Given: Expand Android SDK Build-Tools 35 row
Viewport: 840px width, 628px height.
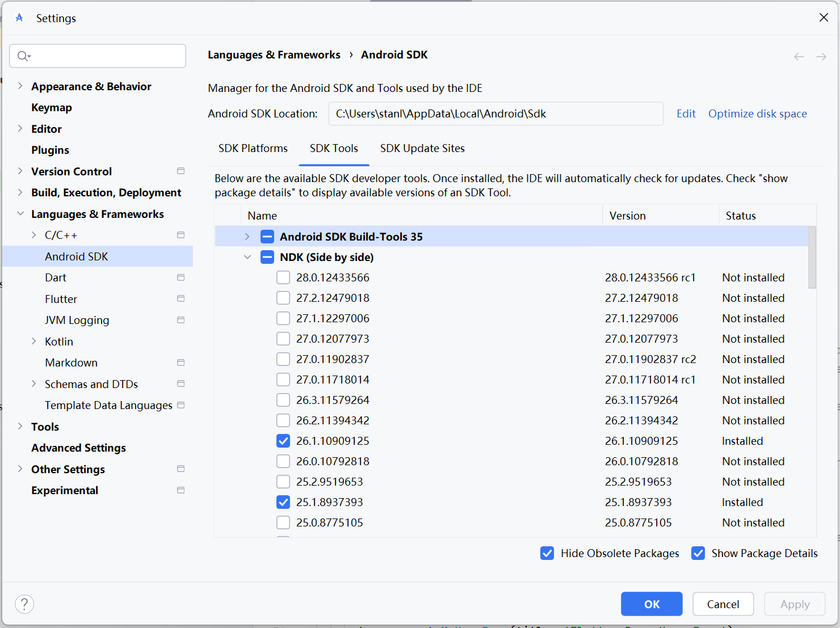Looking at the screenshot, I should 247,237.
